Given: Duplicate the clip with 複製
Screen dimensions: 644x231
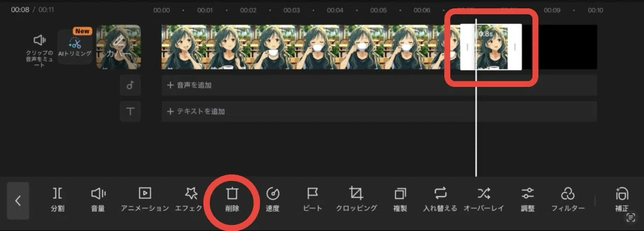Looking at the screenshot, I should click(400, 199).
